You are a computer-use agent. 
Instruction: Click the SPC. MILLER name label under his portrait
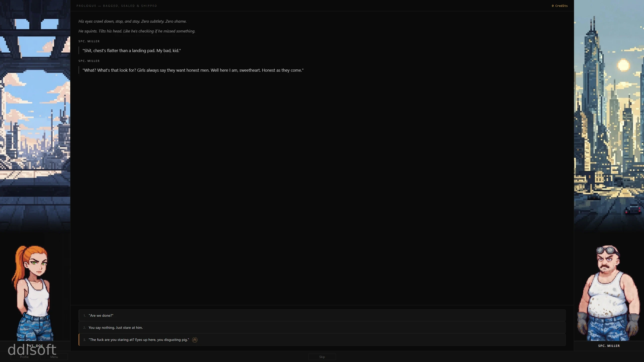609,346
